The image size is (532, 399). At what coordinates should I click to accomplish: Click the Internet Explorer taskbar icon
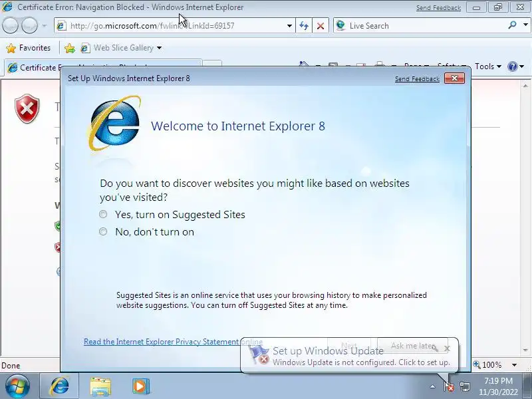[x=60, y=386]
